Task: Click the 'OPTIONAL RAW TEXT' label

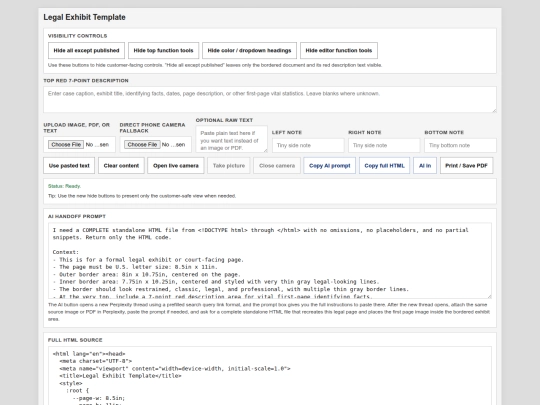Action: pyautogui.click(x=224, y=120)
